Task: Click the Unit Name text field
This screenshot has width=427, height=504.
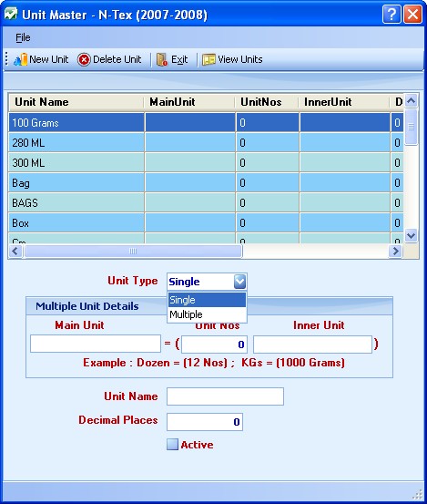Action: [225, 396]
